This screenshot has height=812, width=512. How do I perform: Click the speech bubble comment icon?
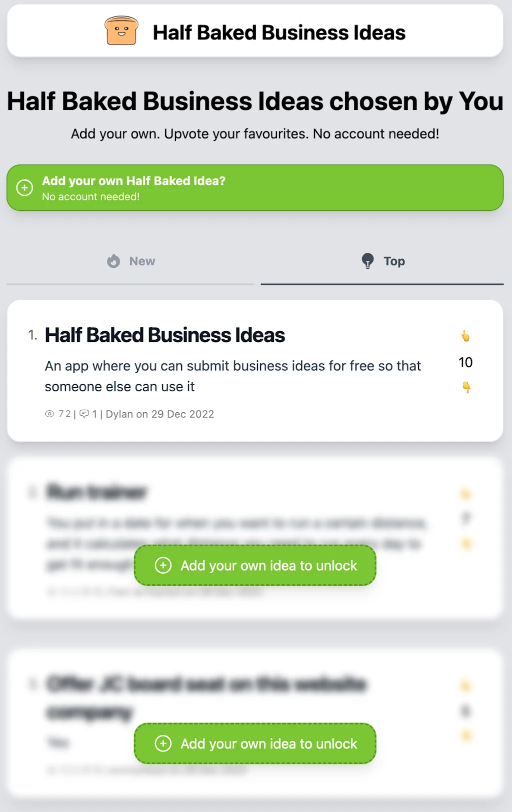pos(85,414)
